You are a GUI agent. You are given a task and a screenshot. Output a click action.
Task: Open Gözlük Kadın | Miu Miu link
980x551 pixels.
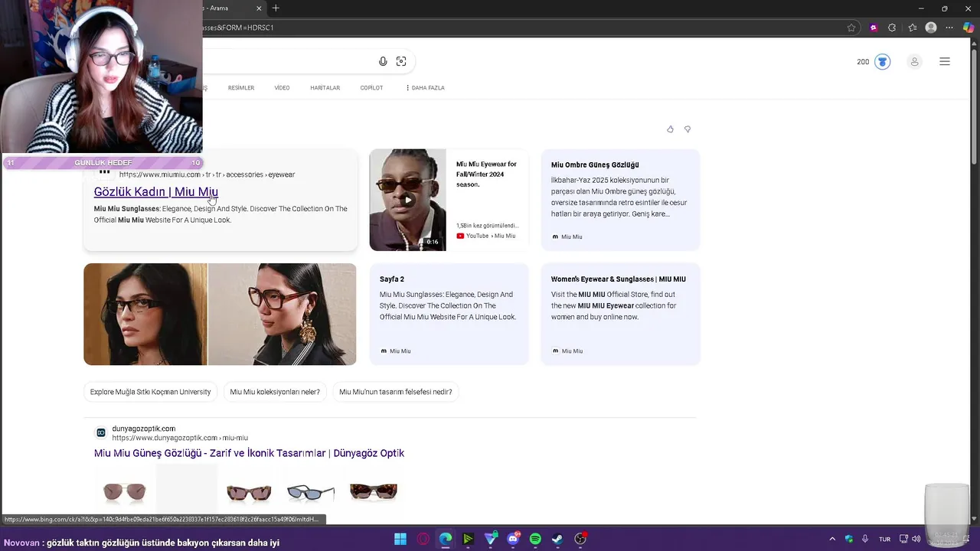156,192
